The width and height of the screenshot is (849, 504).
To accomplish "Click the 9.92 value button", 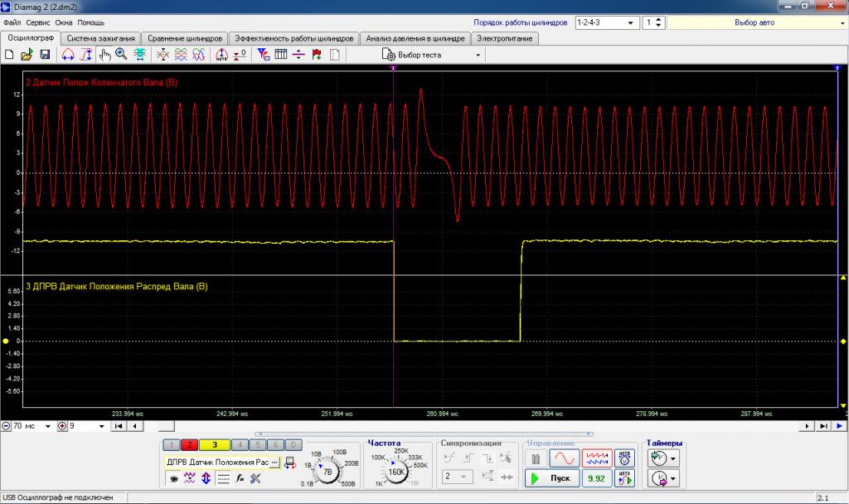I will [x=597, y=478].
